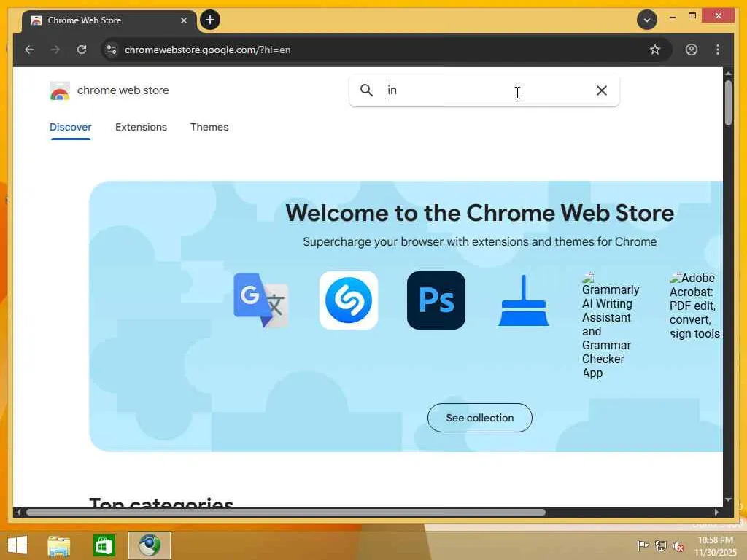The width and height of the screenshot is (747, 560).
Task: Open Chrome's three-dot menu
Action: pos(718,50)
